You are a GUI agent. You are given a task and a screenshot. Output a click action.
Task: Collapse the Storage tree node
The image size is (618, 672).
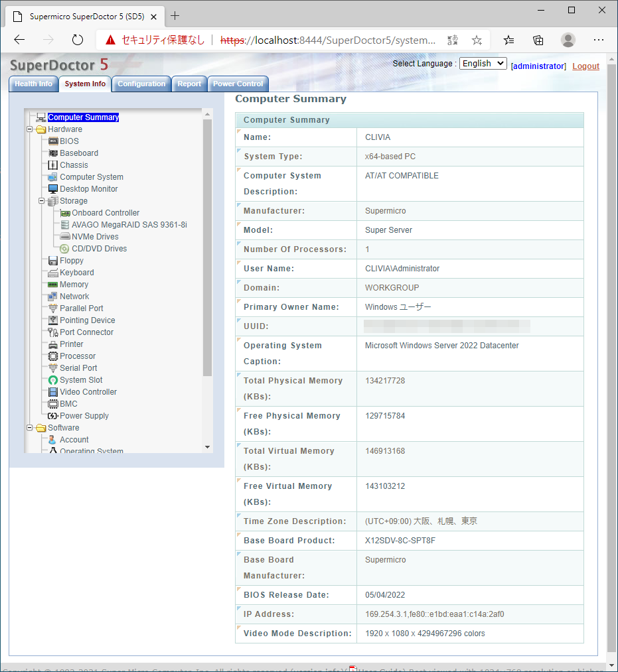42,201
